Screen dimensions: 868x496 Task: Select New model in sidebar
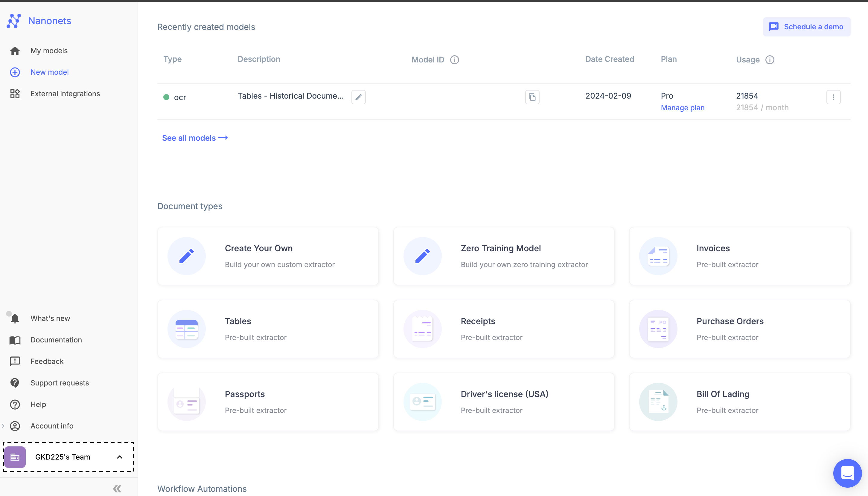click(x=49, y=72)
